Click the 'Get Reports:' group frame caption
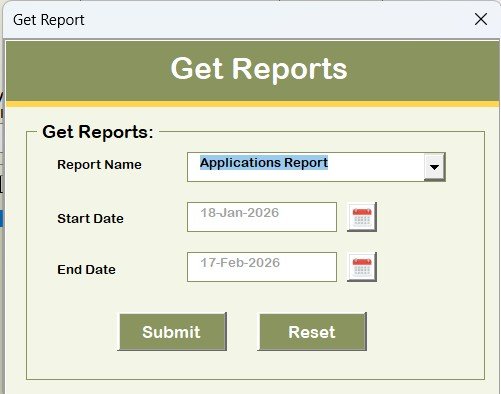Viewport: 501px width, 394px height. click(x=98, y=132)
